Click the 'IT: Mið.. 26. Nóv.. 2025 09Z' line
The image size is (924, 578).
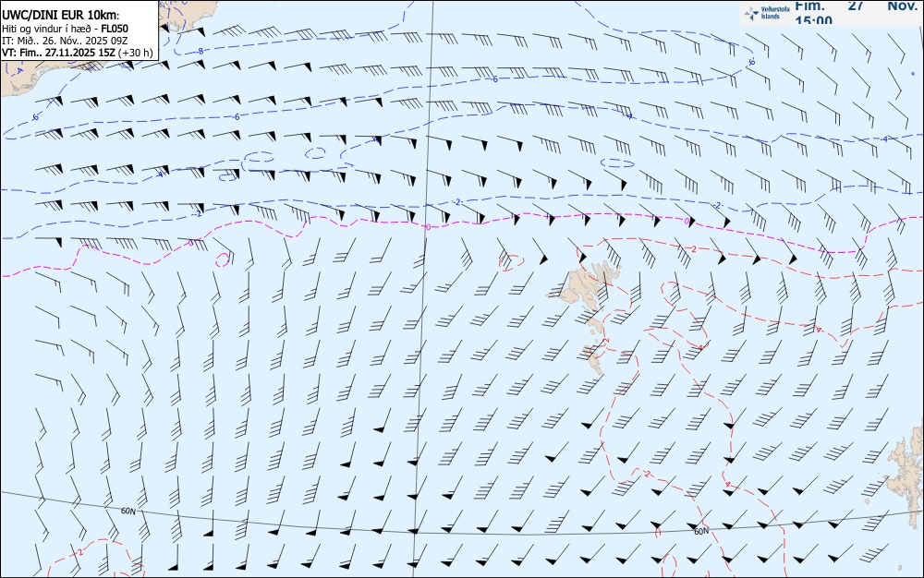65,41
